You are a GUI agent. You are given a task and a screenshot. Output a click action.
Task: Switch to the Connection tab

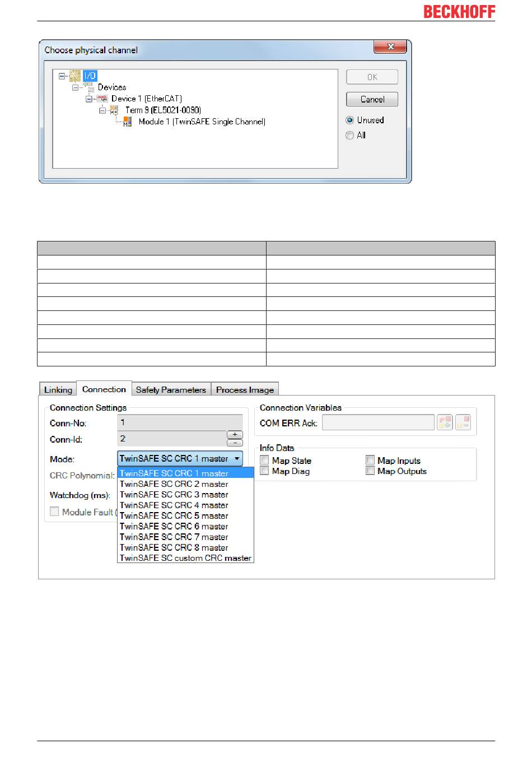tap(104, 389)
